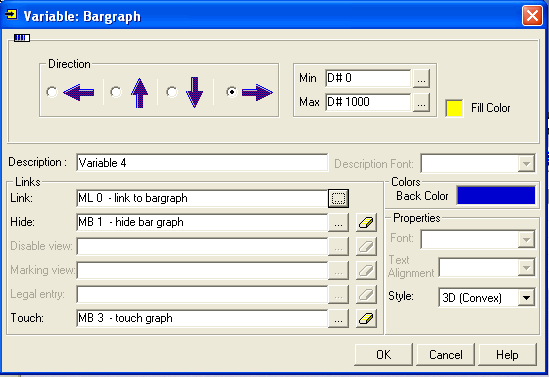Viewport: 549px width, 377px height.
Task: Pick the yellow Fill Color swatch
Action: [454, 108]
